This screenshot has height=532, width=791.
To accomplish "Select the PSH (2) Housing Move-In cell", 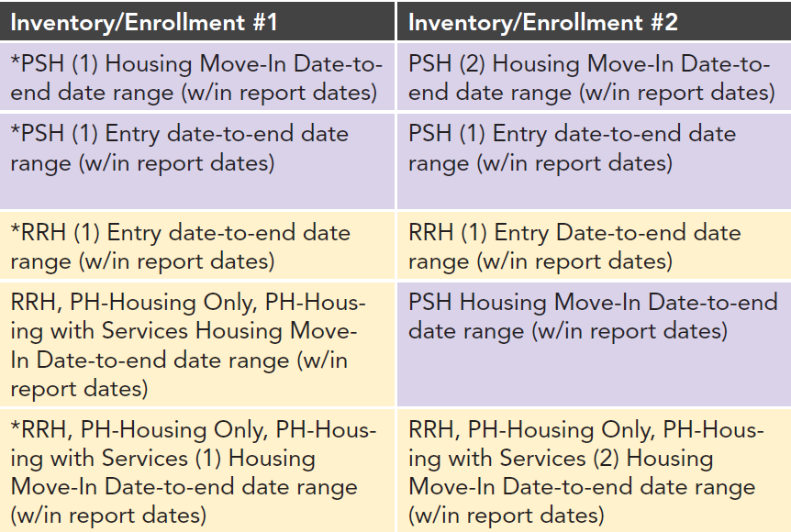I will coord(593,78).
